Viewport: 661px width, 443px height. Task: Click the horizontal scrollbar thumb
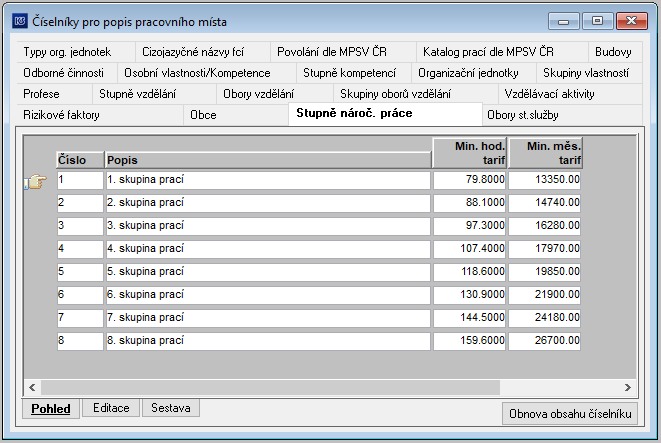click(271, 387)
